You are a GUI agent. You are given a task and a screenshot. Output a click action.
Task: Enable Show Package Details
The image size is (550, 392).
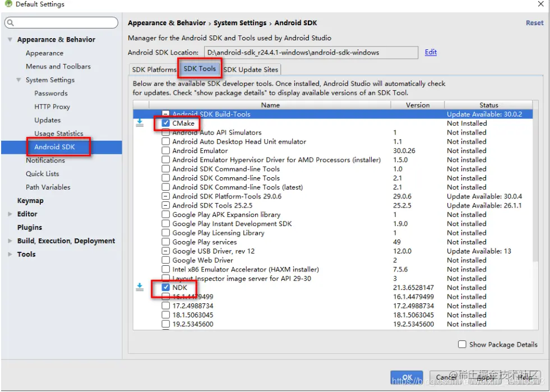[x=463, y=344]
